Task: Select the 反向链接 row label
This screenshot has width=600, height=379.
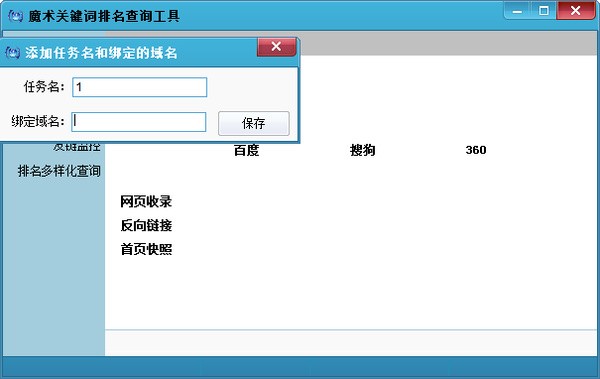Action: click(146, 225)
